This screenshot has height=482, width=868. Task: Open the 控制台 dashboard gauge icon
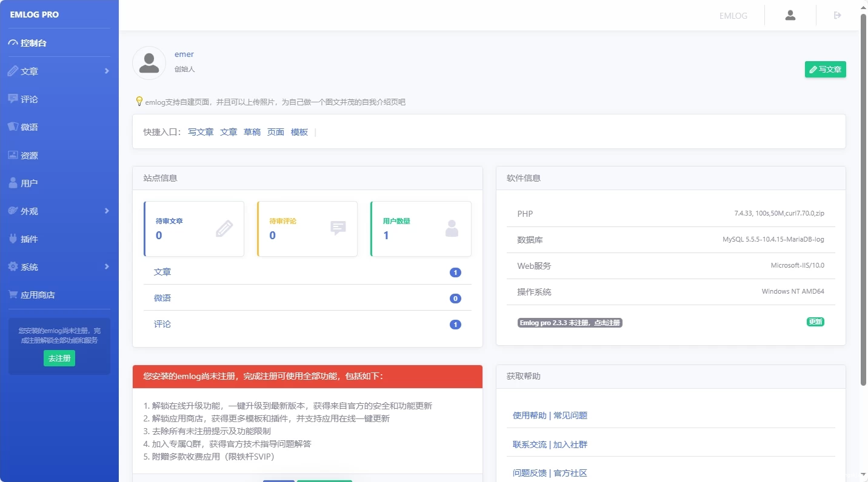click(x=13, y=43)
